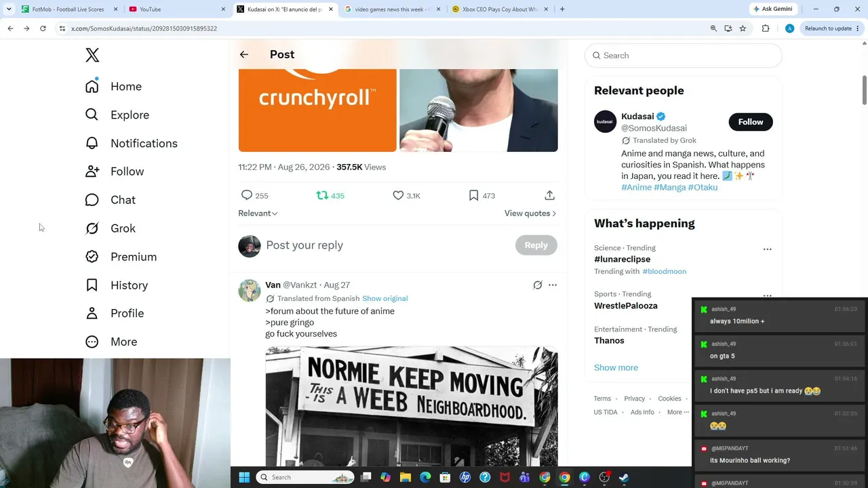Open more options on Van's reply
This screenshot has height=488, width=868.
pyautogui.click(x=553, y=285)
